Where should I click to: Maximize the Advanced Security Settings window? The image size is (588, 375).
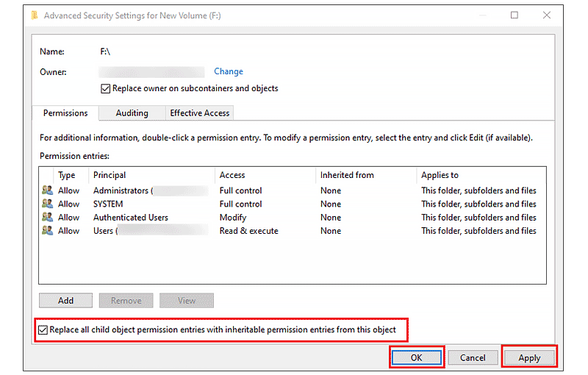coord(514,15)
